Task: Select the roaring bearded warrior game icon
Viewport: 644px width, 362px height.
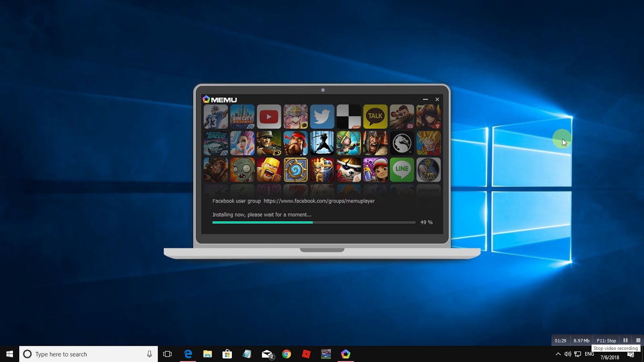Action: click(x=375, y=143)
